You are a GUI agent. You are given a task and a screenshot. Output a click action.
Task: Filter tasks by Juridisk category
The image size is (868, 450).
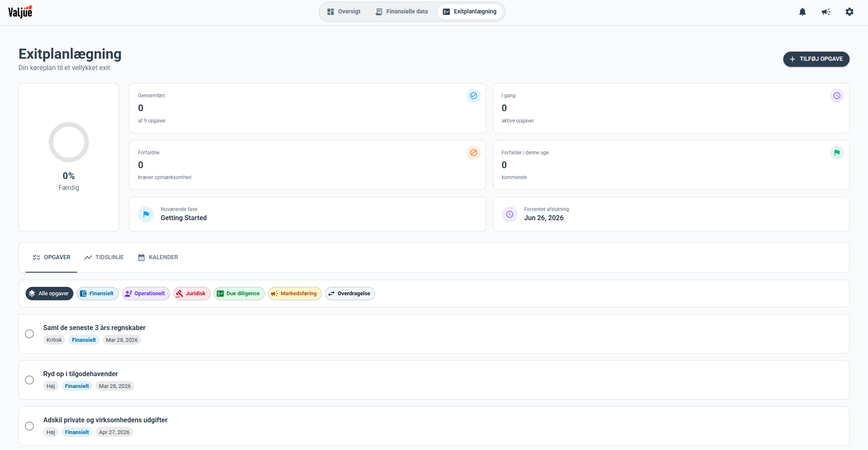192,294
